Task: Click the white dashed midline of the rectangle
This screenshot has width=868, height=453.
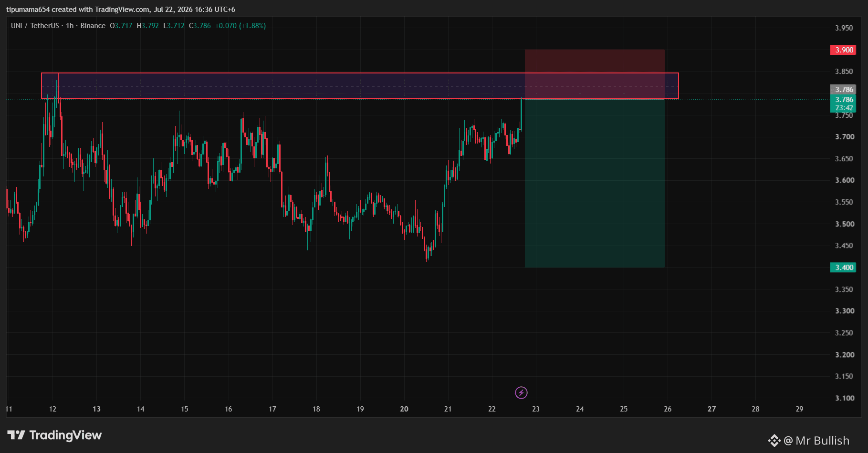Action: coord(360,86)
